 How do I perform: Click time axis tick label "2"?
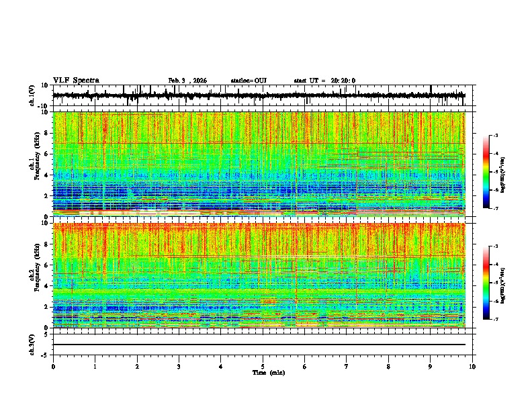[137, 367]
